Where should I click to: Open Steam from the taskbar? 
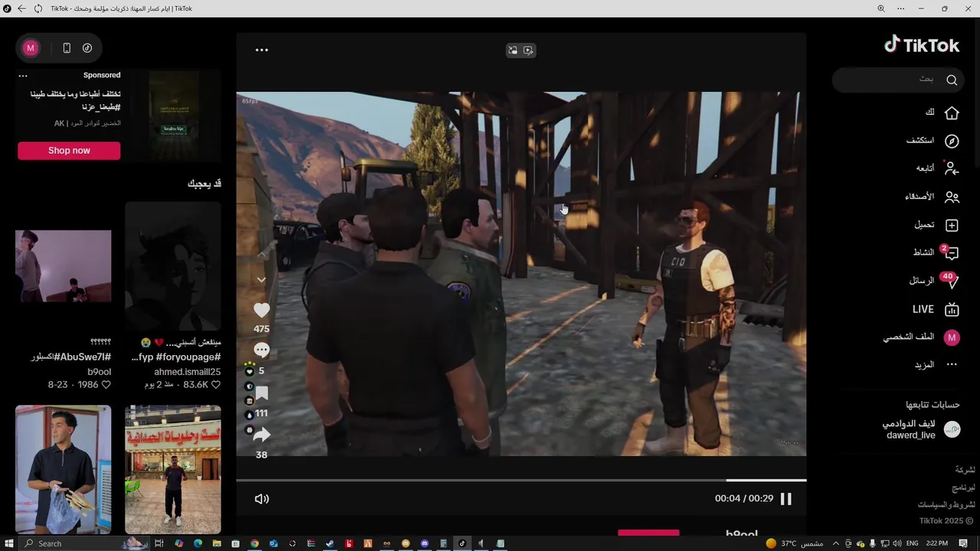330,543
